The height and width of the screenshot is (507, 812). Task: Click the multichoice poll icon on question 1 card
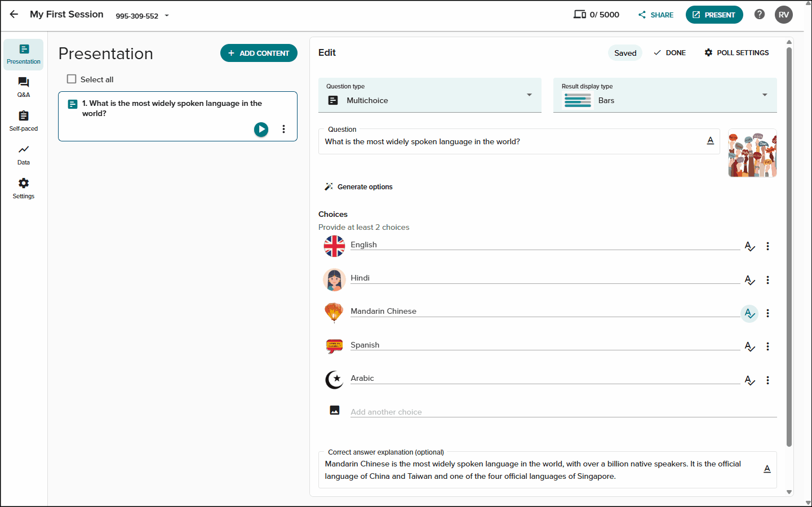pyautogui.click(x=73, y=104)
